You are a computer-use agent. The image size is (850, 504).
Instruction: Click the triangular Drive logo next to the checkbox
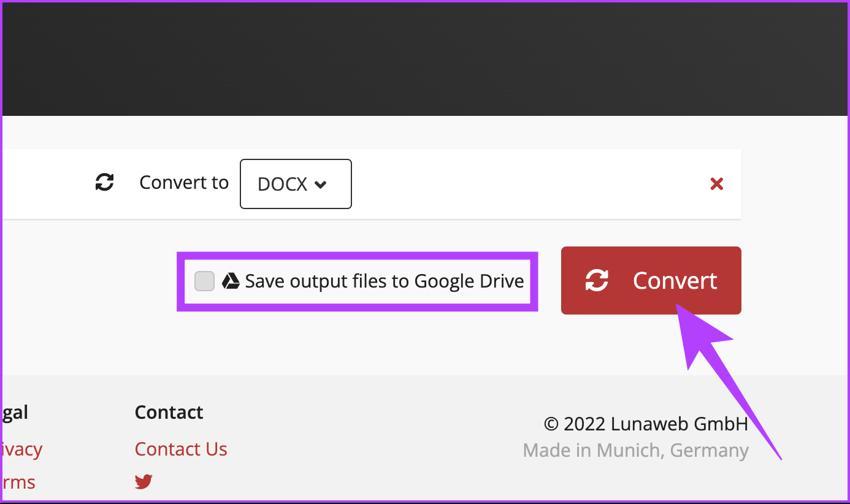pos(229,280)
